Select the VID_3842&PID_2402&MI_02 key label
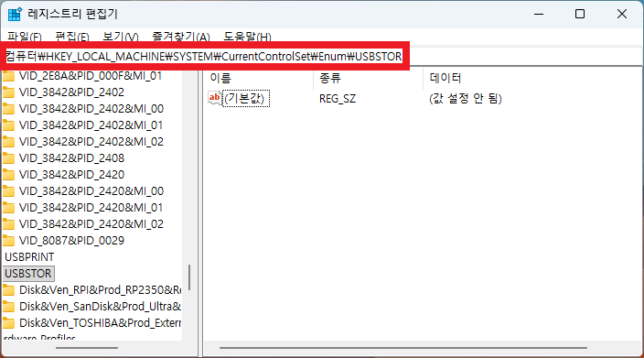The height and width of the screenshot is (358, 644). pos(91,141)
